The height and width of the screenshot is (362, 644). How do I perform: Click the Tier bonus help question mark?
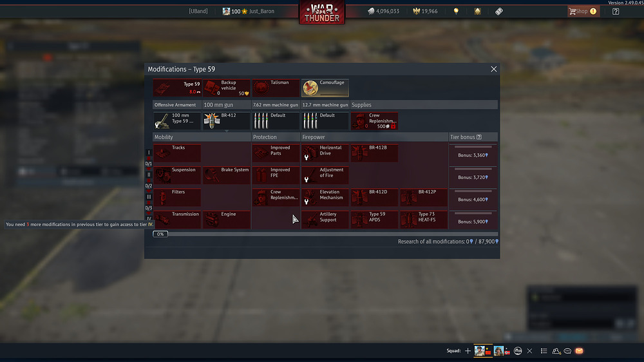pos(478,137)
